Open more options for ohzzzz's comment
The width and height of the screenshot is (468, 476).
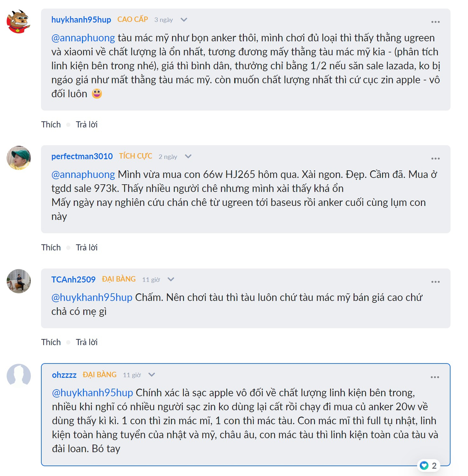tap(435, 377)
